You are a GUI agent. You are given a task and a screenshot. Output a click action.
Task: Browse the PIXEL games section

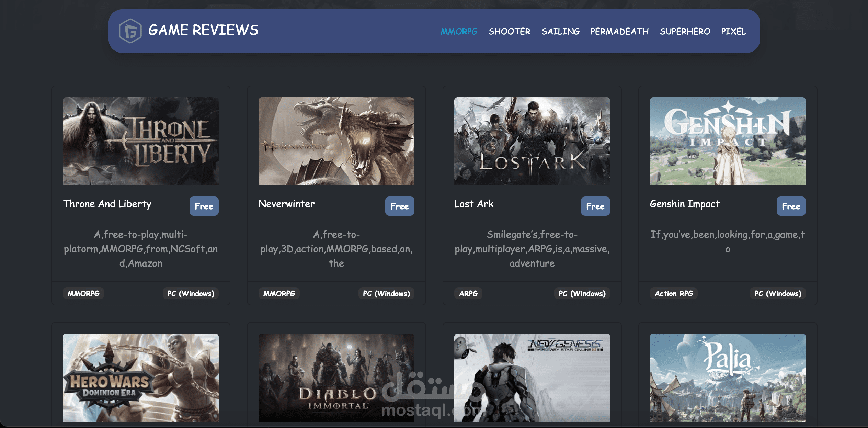(733, 31)
